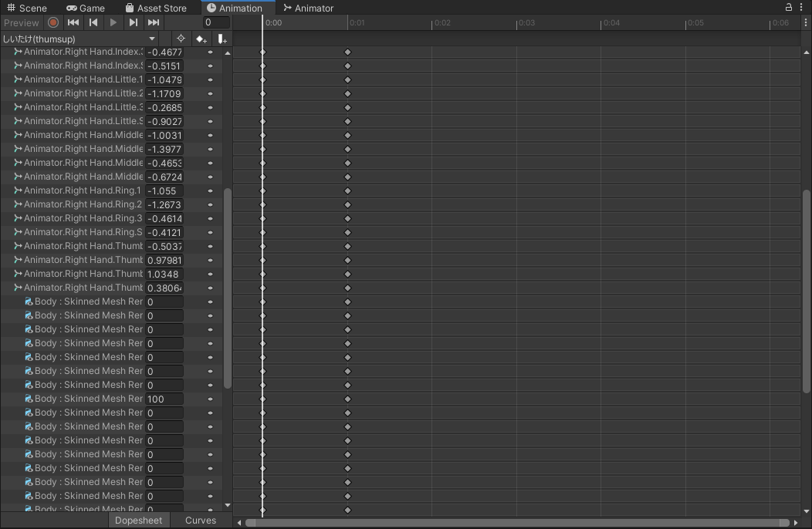Jump to the first frame of the clip
The height and width of the screenshot is (529, 812).
[73, 22]
